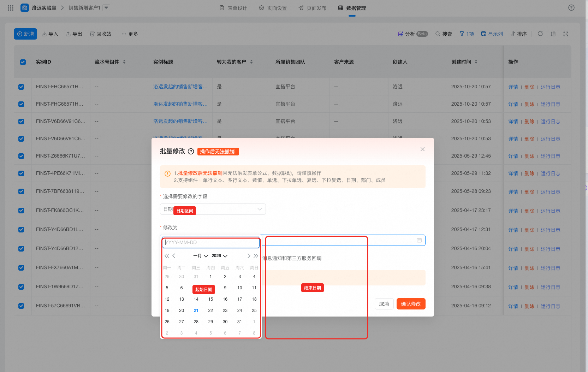Open the 选择需要修改的字段 dropdown

coord(213,209)
